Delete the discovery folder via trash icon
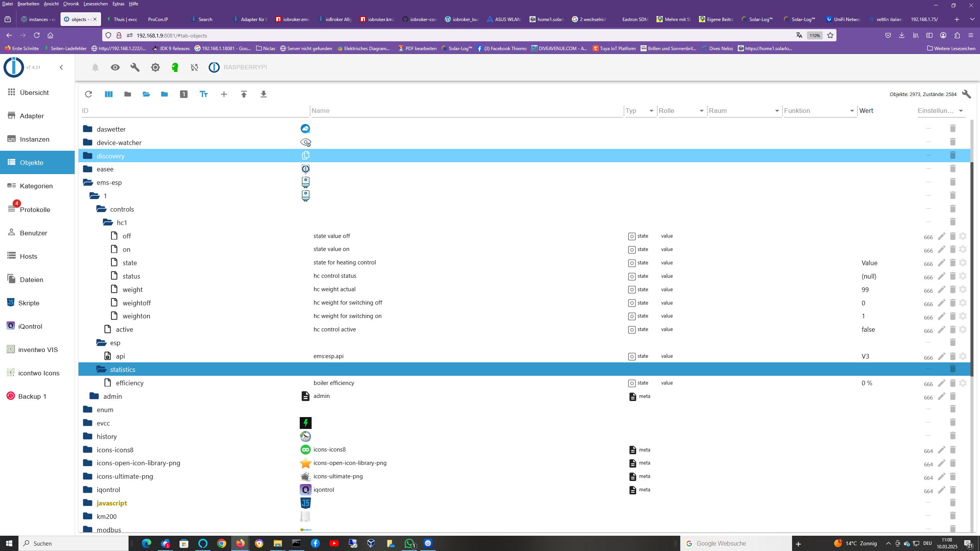 [x=953, y=155]
